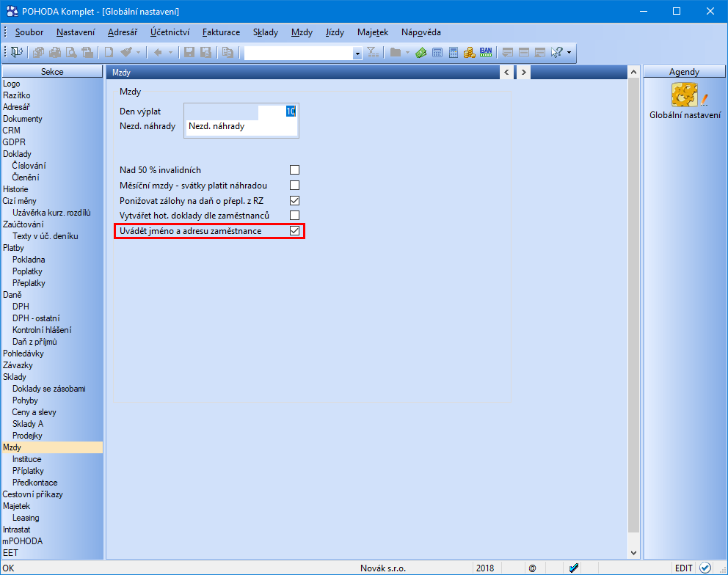Click the IBAN toolbar icon
728x575 pixels.
pyautogui.click(x=486, y=53)
